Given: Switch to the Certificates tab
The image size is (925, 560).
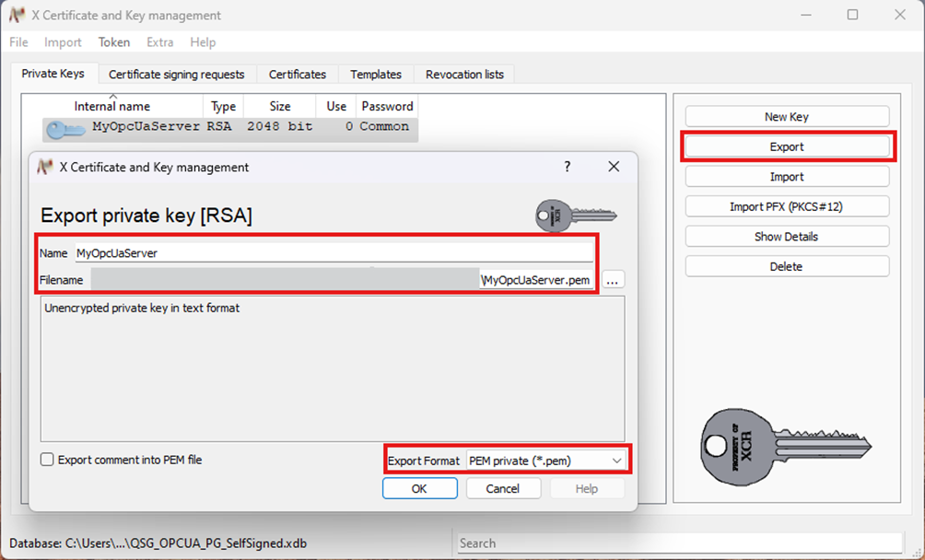Looking at the screenshot, I should click(297, 75).
